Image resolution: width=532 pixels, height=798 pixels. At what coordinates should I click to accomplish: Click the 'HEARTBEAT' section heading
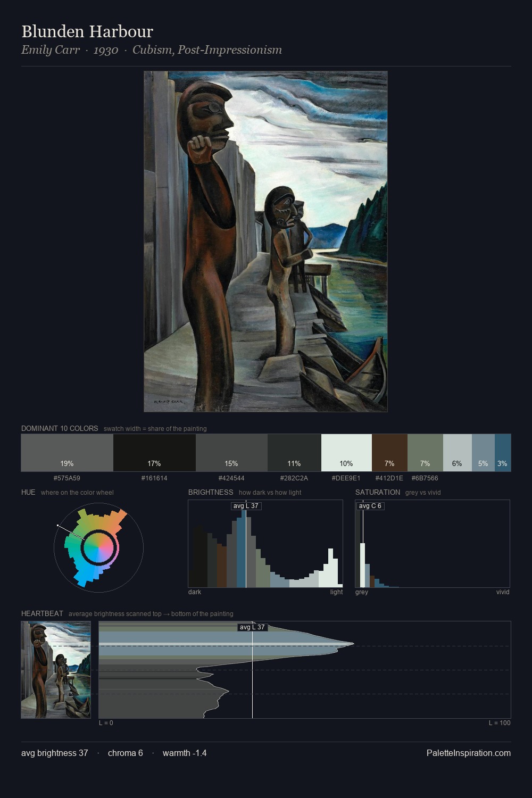pos(42,613)
